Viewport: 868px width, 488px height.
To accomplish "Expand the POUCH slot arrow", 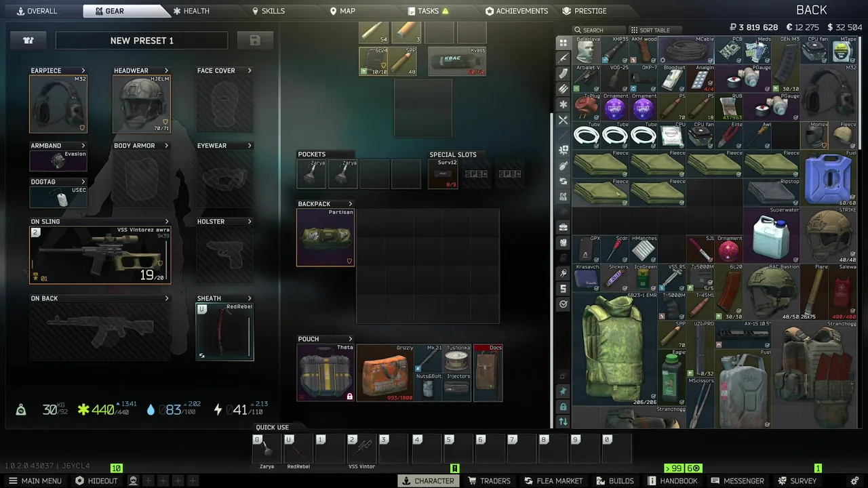I will pos(351,339).
